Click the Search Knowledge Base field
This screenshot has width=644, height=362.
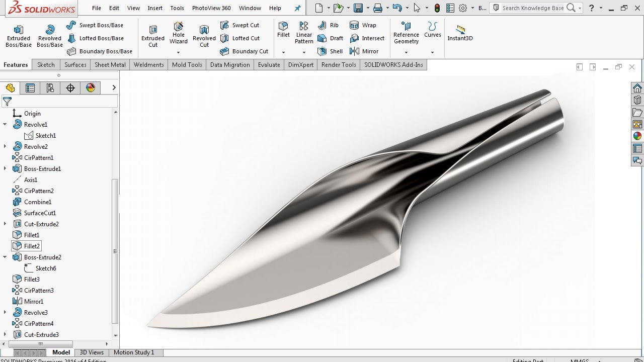point(533,8)
